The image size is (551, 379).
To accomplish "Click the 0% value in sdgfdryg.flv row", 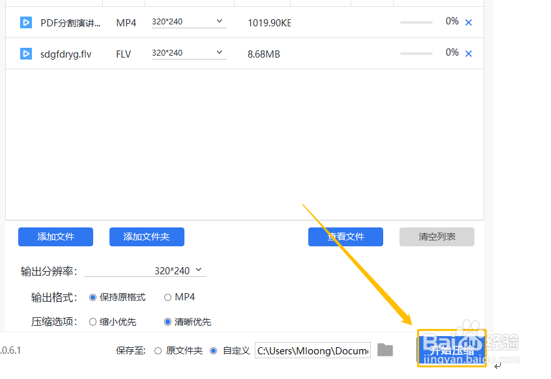I will point(452,53).
